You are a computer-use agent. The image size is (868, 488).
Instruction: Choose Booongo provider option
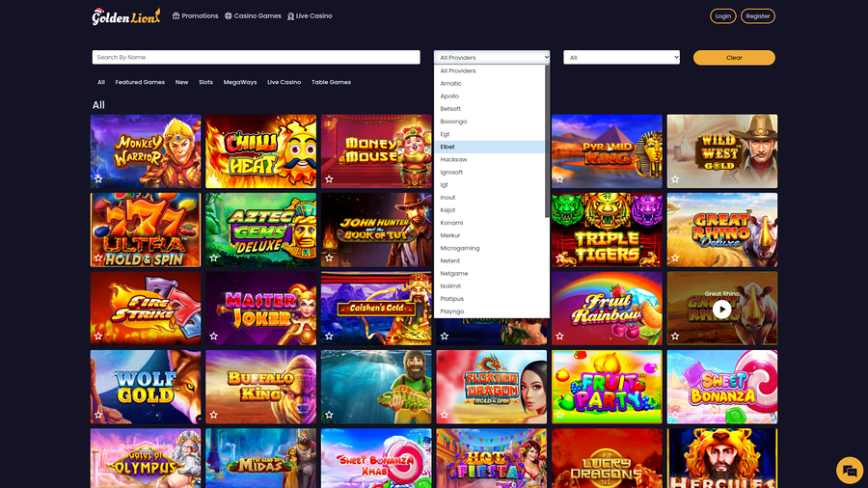(x=489, y=122)
